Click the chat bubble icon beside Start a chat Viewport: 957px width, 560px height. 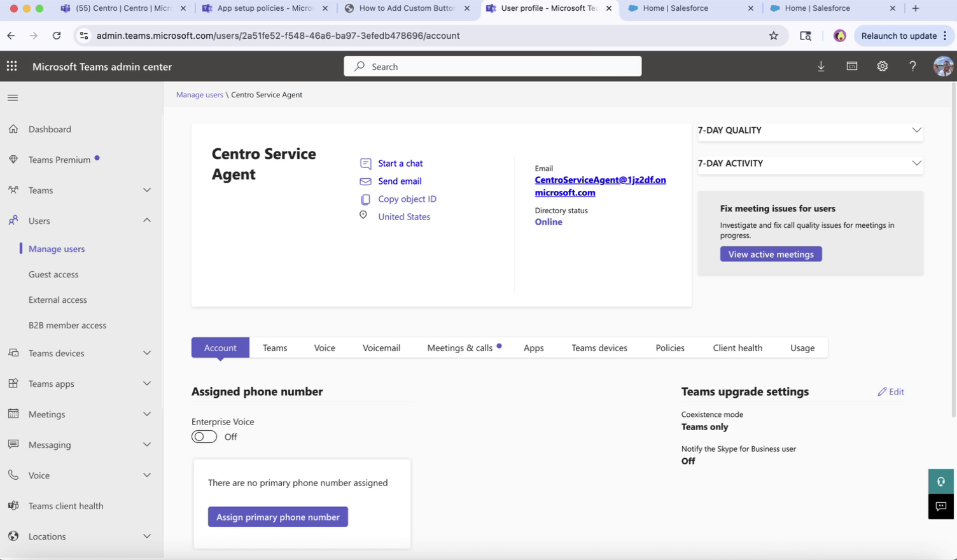click(365, 164)
